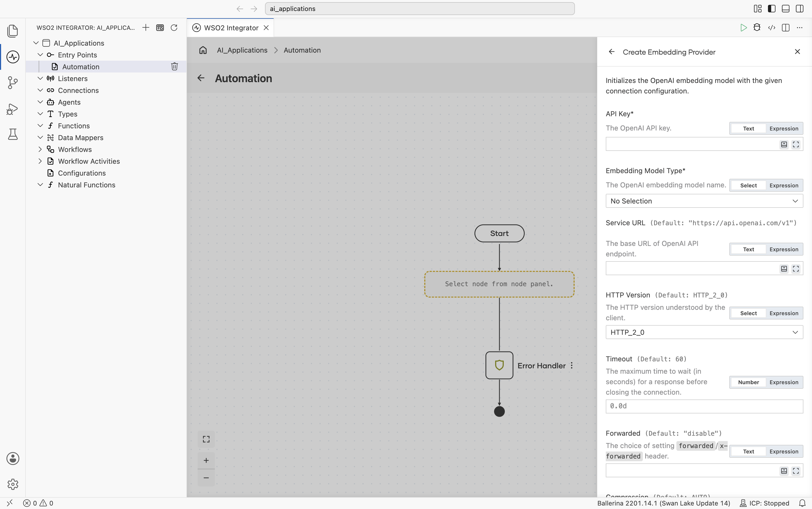Click the back arrow next to Automation title
The height and width of the screenshot is (509, 812).
[x=201, y=78]
